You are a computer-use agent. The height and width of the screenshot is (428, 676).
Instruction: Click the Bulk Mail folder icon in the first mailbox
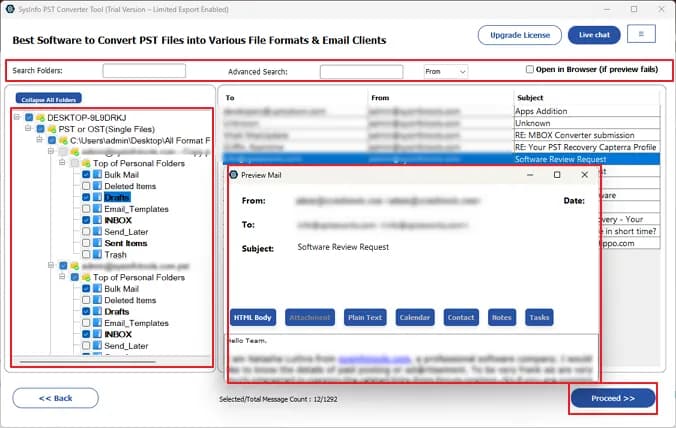click(97, 174)
